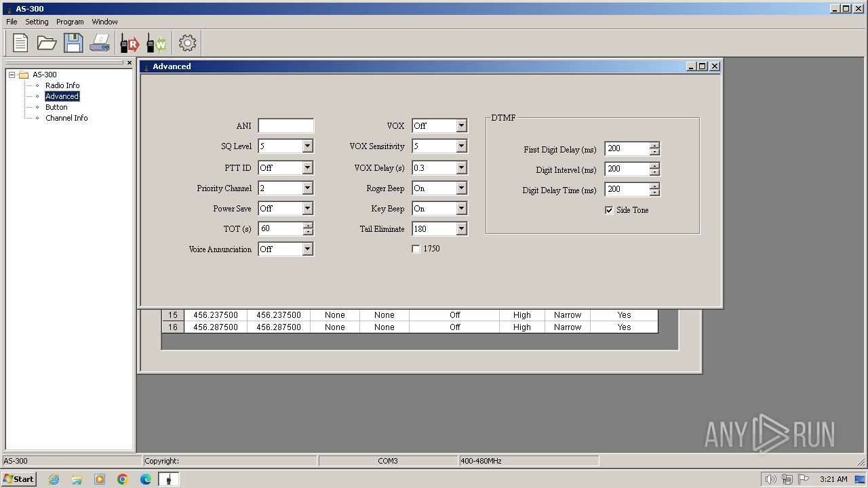Increase Digit Delay Time (ms)
The height and width of the screenshot is (488, 868).
point(654,186)
